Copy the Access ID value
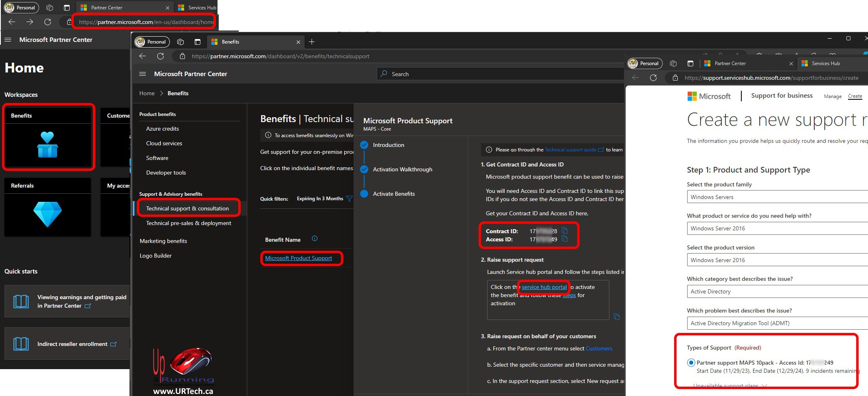 coord(565,239)
